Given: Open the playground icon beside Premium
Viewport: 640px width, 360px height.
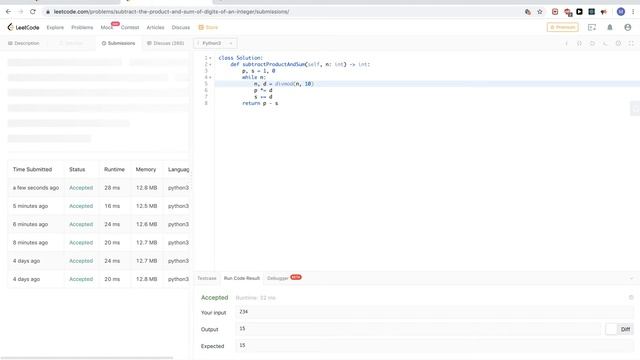Looking at the screenshot, I should click(592, 27).
